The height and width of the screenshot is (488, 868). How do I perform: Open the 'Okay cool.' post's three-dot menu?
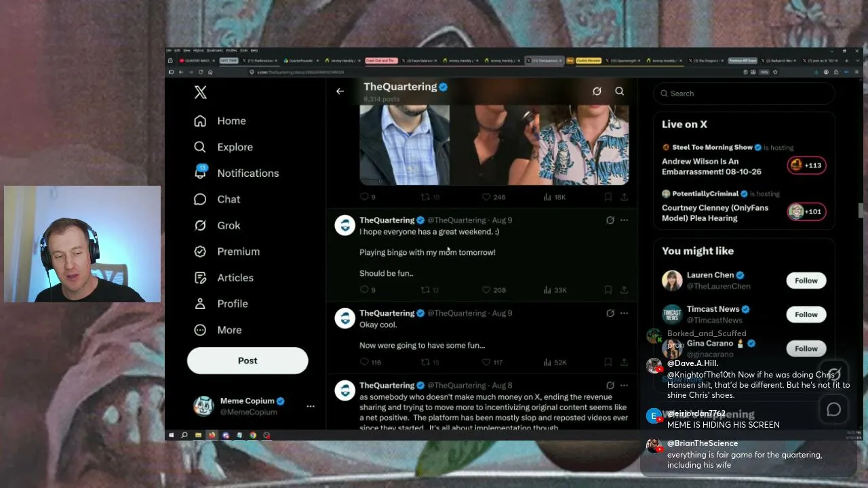pyautogui.click(x=624, y=313)
